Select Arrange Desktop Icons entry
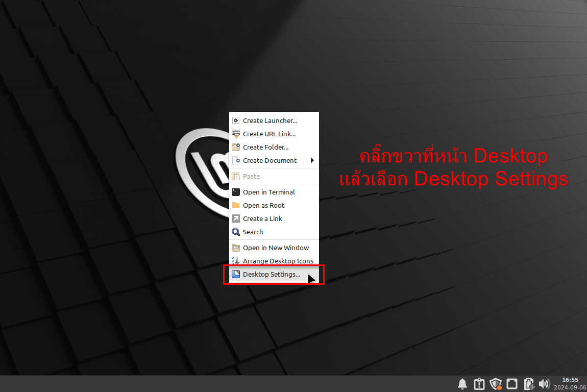The height and width of the screenshot is (392, 587). click(274, 261)
